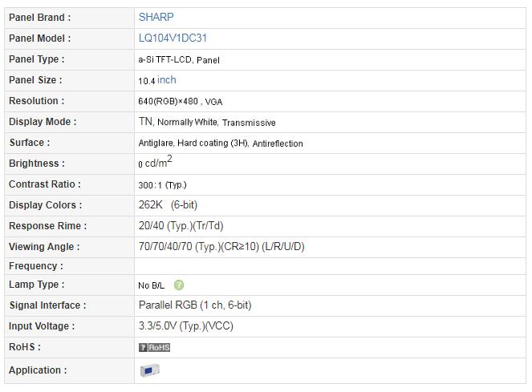Open the LQ104V1DC31 panel model link
The width and height of the screenshot is (532, 392).
pos(173,38)
